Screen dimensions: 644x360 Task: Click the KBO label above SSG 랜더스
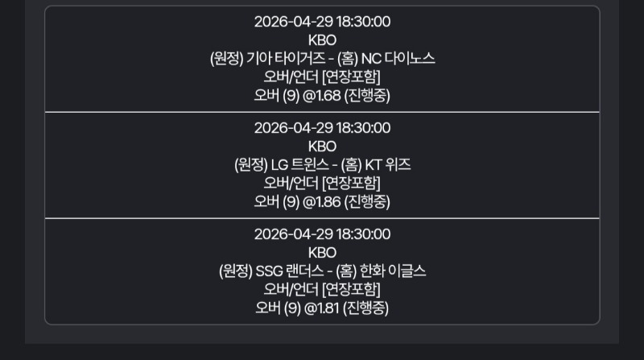click(x=322, y=253)
